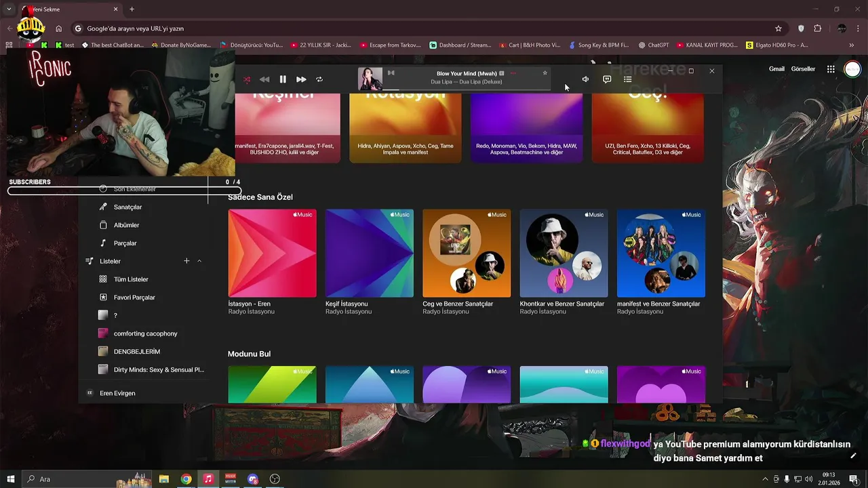Open the red card listing UZI, Ben Fero
This screenshot has height=488, width=868.
click(x=648, y=128)
